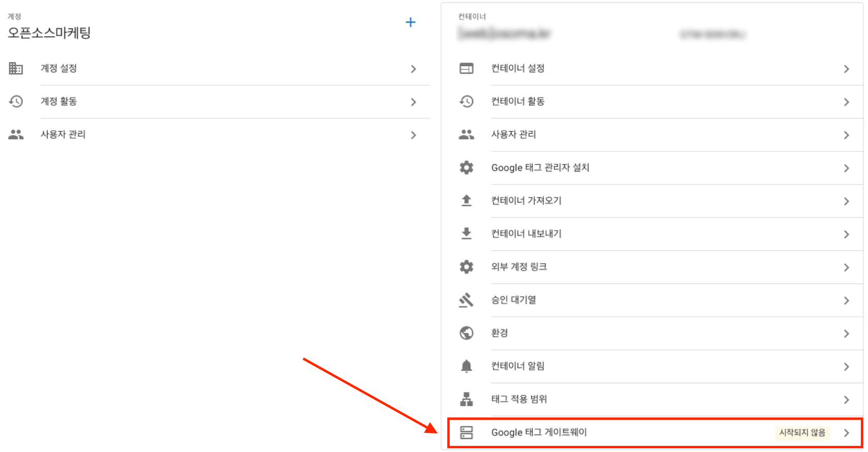Click the window icon beside 컨테이너 설정

coord(466,68)
